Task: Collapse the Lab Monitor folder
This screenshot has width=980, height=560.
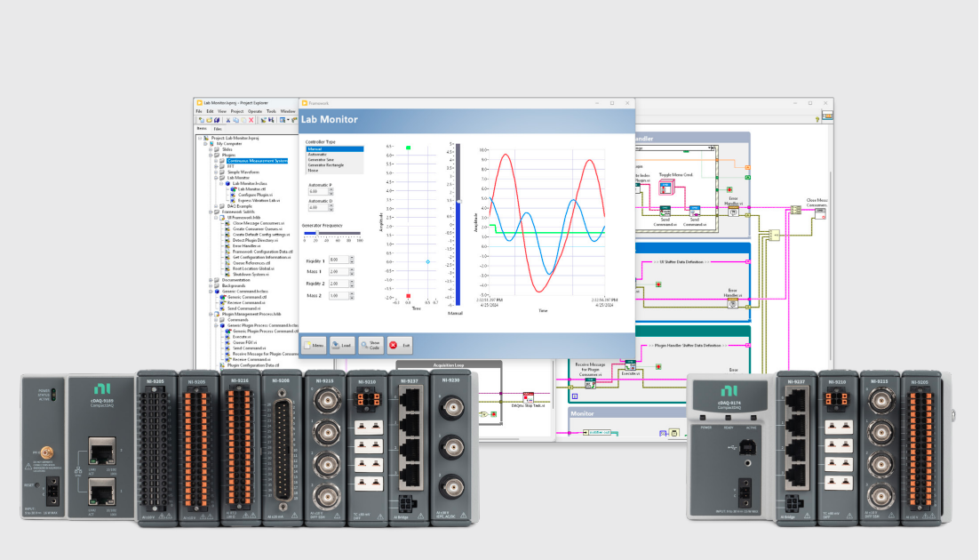Action: tap(216, 177)
